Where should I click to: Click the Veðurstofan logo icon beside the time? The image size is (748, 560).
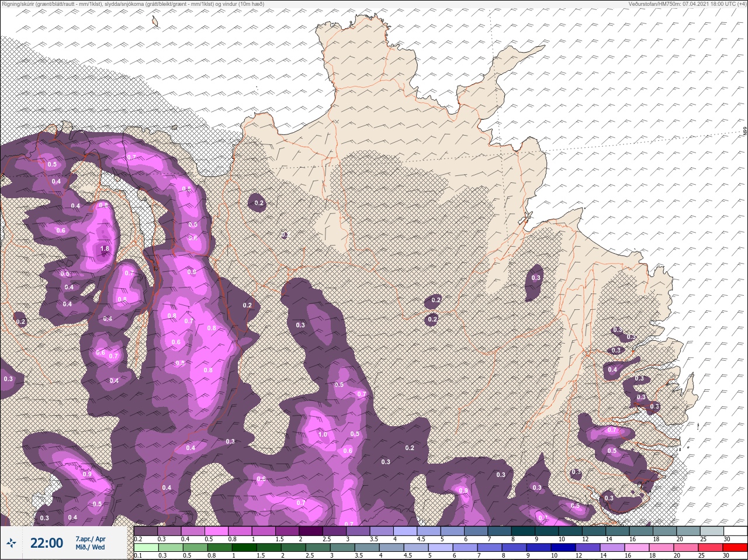pyautogui.click(x=11, y=543)
